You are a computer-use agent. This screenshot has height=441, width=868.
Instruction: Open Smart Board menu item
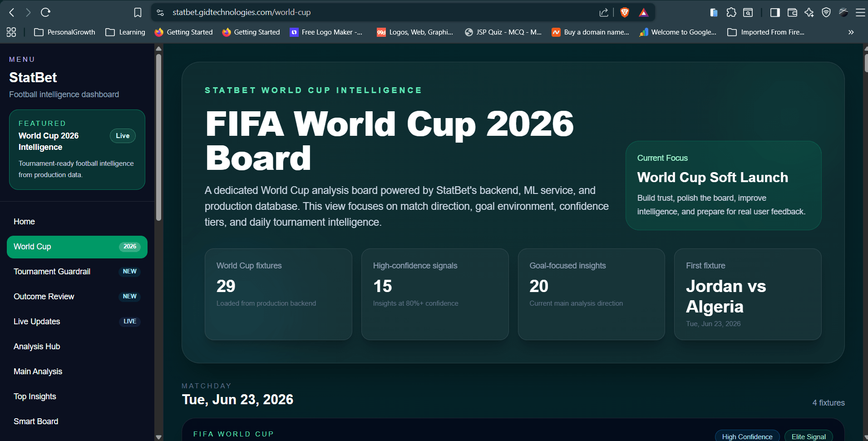(77, 421)
